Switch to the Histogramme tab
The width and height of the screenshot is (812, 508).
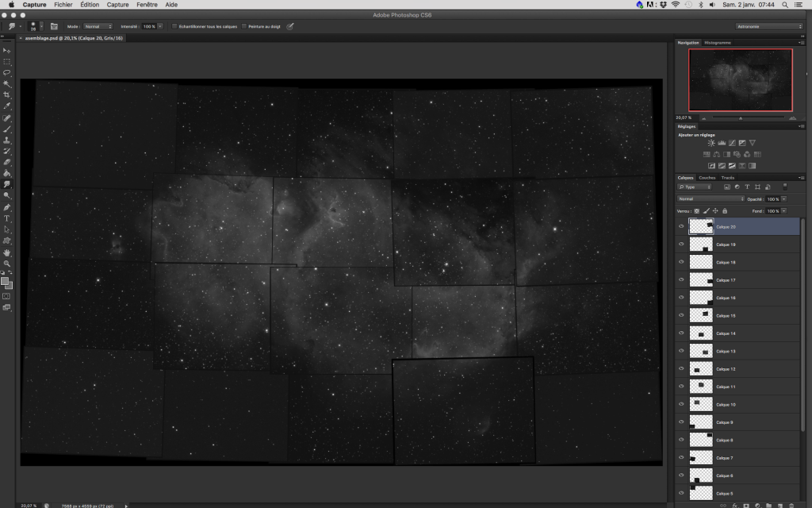tap(718, 43)
